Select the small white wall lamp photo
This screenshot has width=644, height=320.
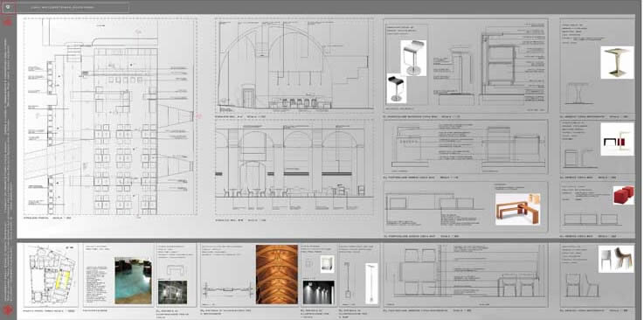tap(327, 264)
